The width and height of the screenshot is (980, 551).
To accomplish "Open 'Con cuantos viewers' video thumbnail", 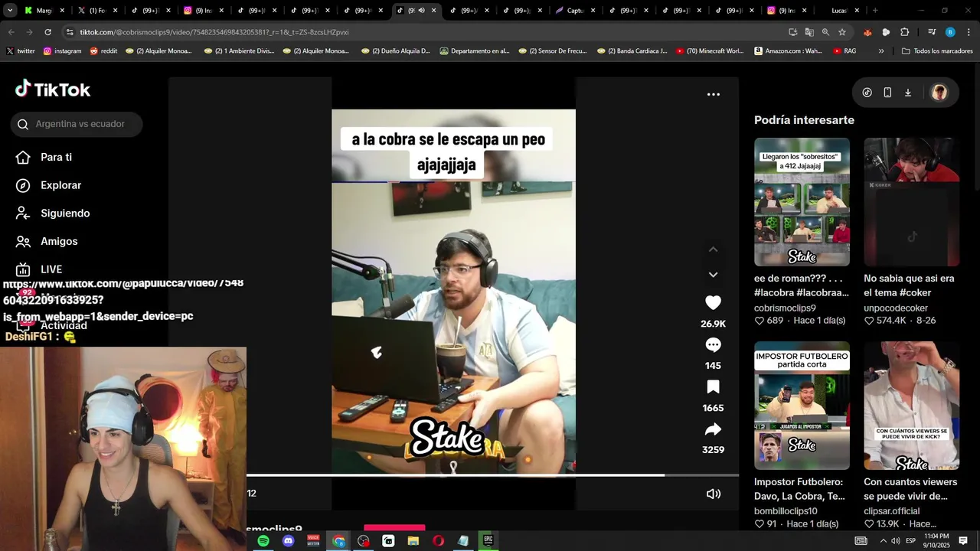I will (x=911, y=406).
